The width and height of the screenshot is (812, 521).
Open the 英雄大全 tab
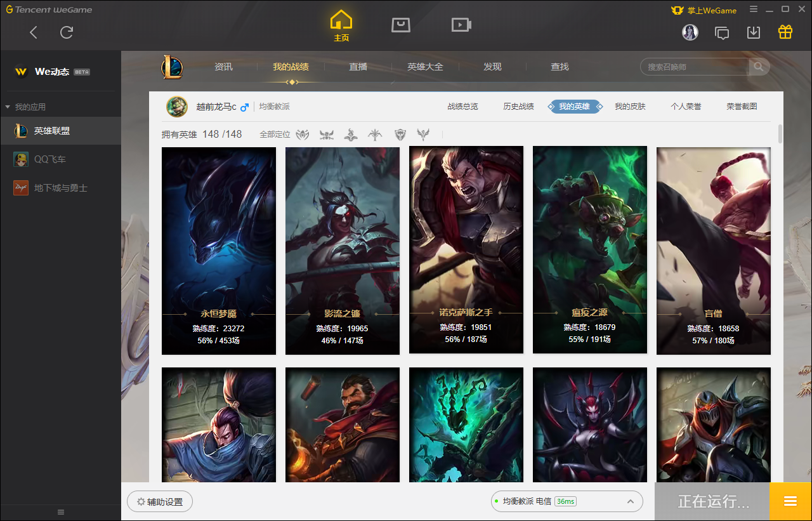pos(425,67)
